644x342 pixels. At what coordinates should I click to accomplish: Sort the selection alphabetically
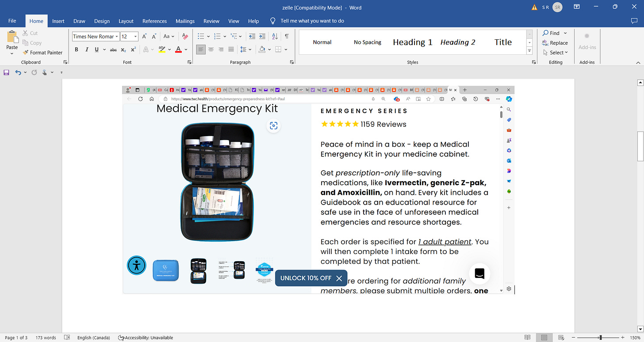tap(275, 37)
